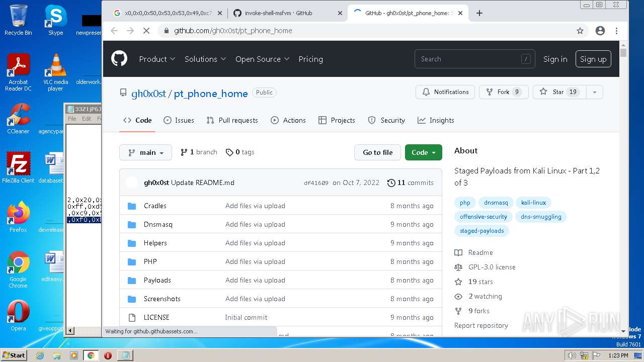644x362 pixels.
Task: Open the Screenshots folder
Action: click(x=162, y=299)
